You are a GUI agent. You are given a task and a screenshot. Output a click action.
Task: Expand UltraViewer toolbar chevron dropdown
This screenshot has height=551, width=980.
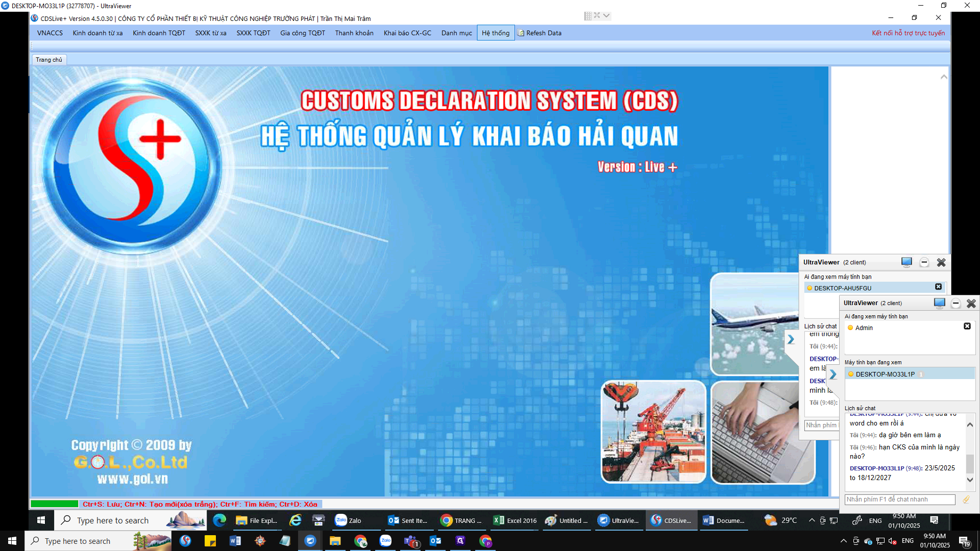point(606,15)
